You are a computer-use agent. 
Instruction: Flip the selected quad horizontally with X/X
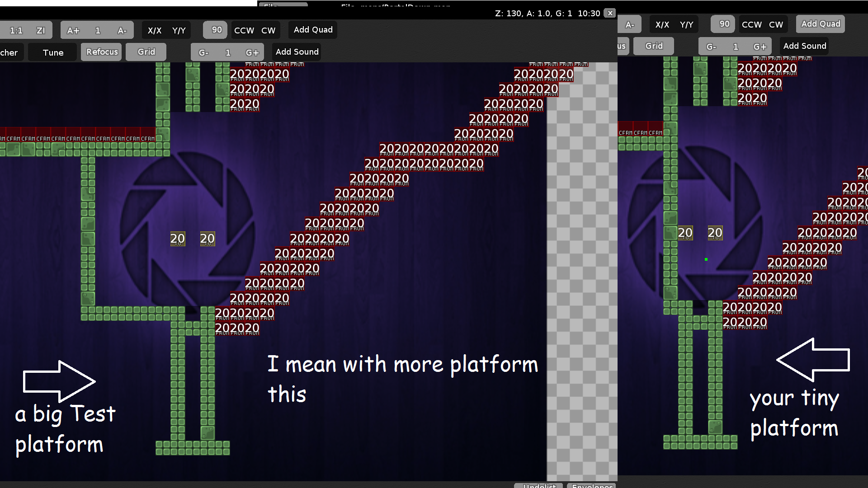pyautogui.click(x=155, y=30)
